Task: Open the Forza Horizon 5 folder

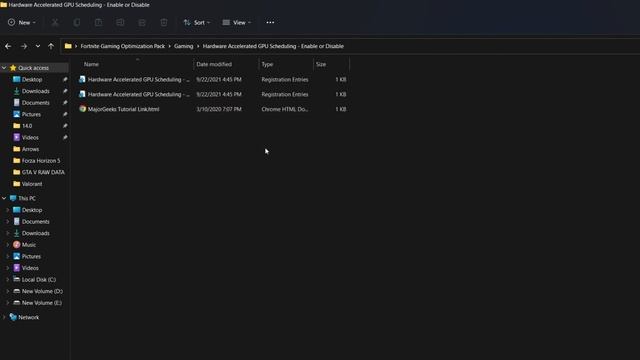Action: 41,161
